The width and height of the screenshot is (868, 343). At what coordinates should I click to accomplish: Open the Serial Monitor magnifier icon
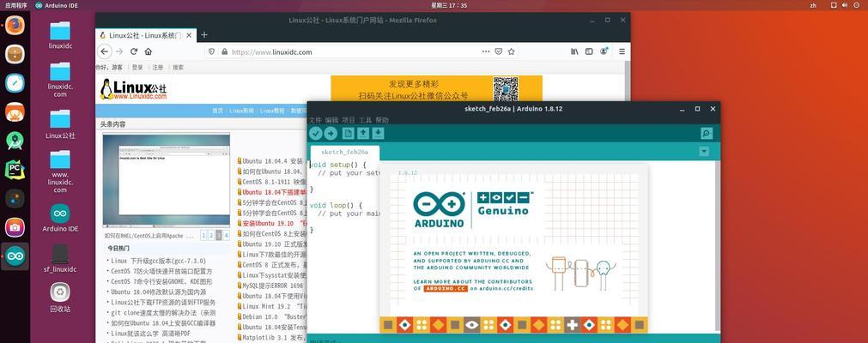click(706, 133)
